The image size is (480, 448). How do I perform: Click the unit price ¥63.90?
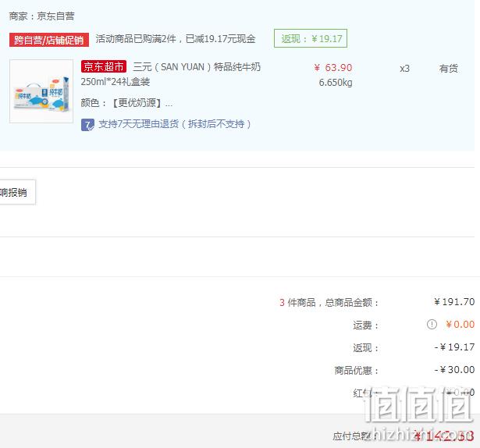[x=333, y=67]
